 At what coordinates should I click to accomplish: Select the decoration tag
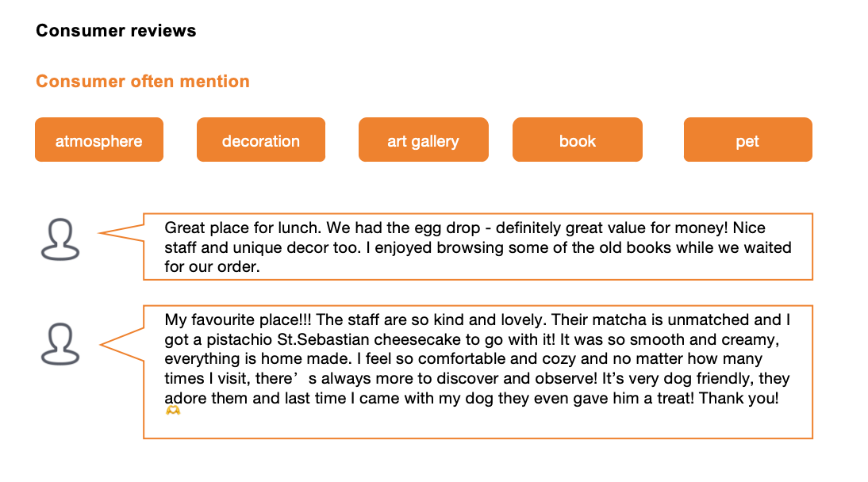click(261, 140)
